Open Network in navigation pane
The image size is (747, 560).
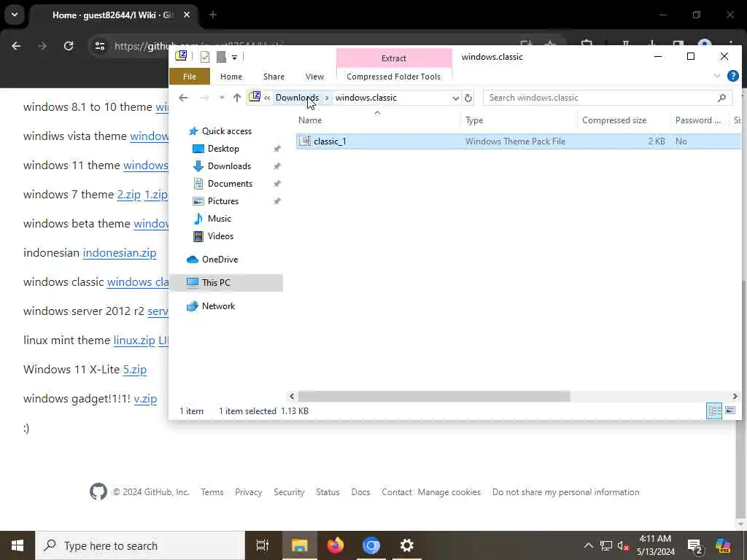coord(218,306)
